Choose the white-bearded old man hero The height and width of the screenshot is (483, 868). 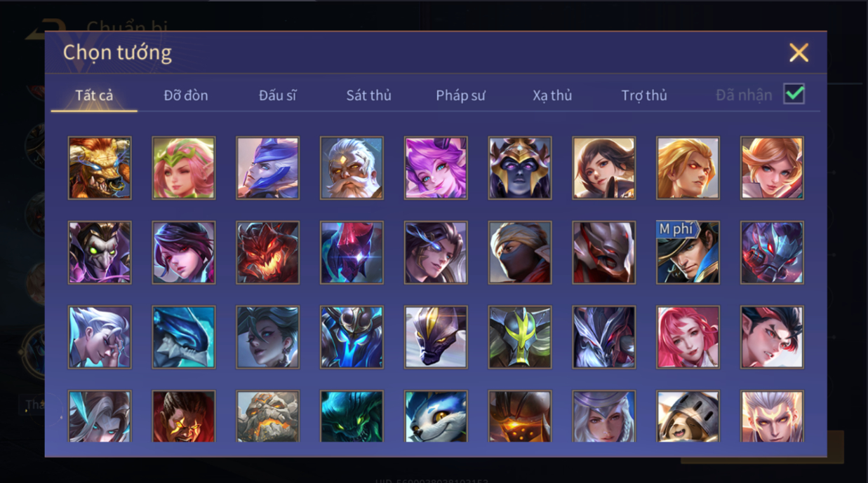(352, 168)
